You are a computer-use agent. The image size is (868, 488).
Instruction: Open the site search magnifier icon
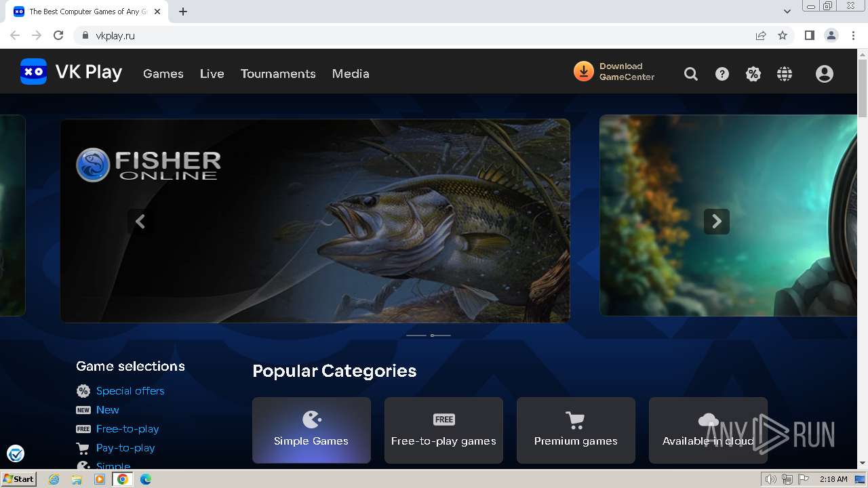(x=691, y=74)
